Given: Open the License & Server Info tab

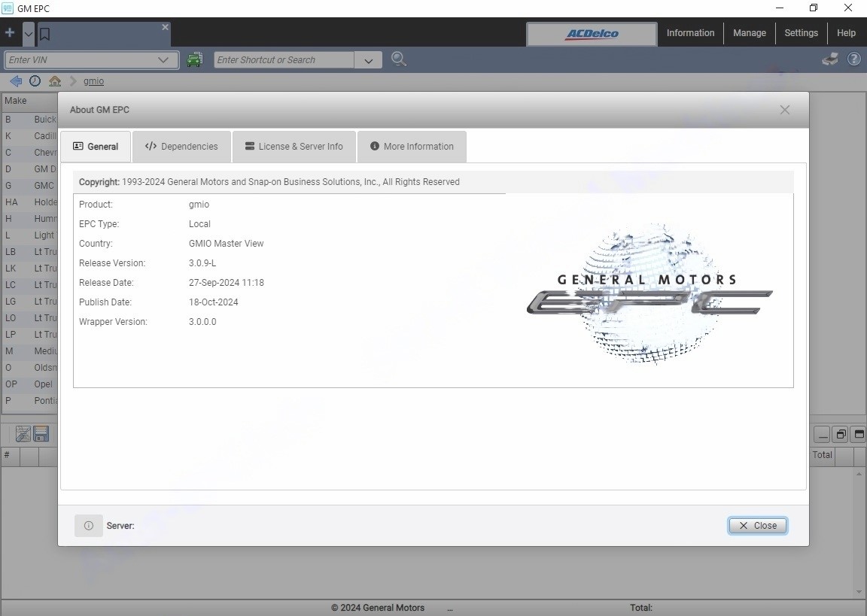Looking at the screenshot, I should click(294, 146).
